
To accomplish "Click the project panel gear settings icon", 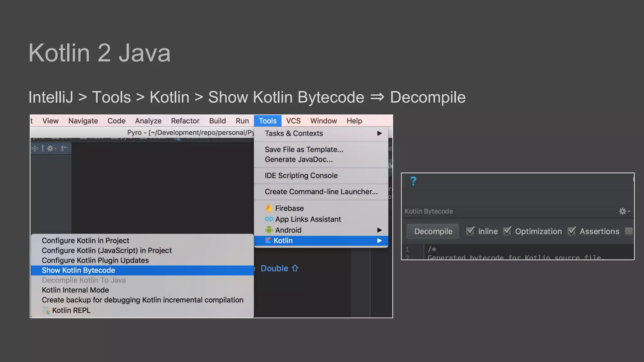I will (x=52, y=148).
